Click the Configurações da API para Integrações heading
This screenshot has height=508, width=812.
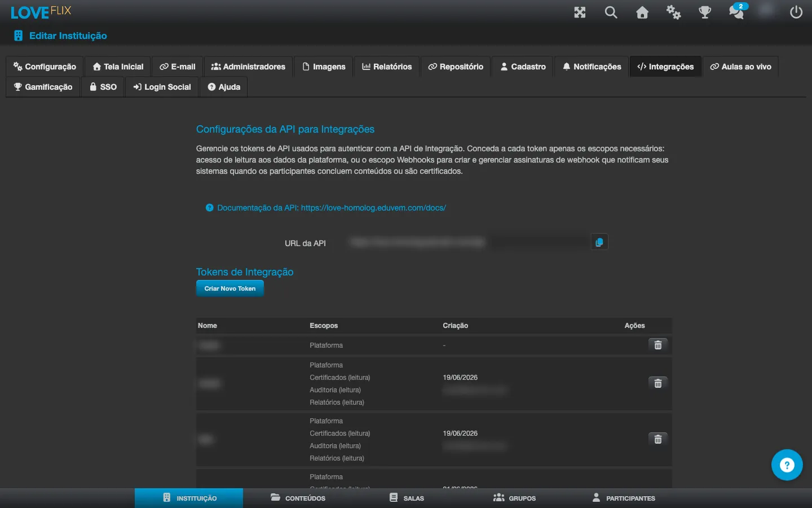click(285, 129)
